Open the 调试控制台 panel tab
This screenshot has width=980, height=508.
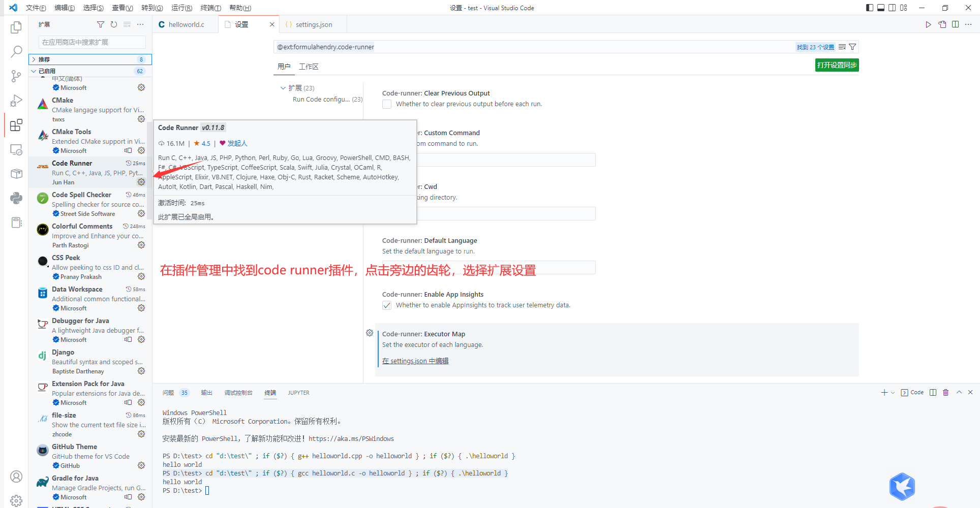[x=238, y=393]
